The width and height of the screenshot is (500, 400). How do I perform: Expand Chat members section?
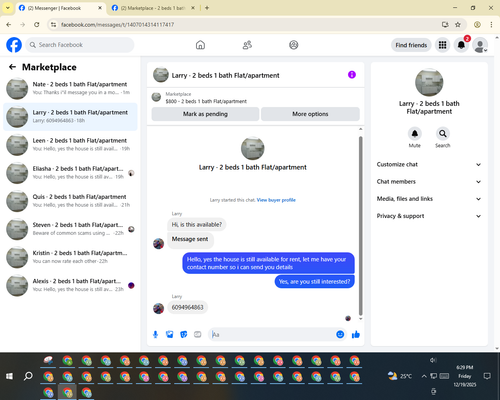click(x=429, y=182)
